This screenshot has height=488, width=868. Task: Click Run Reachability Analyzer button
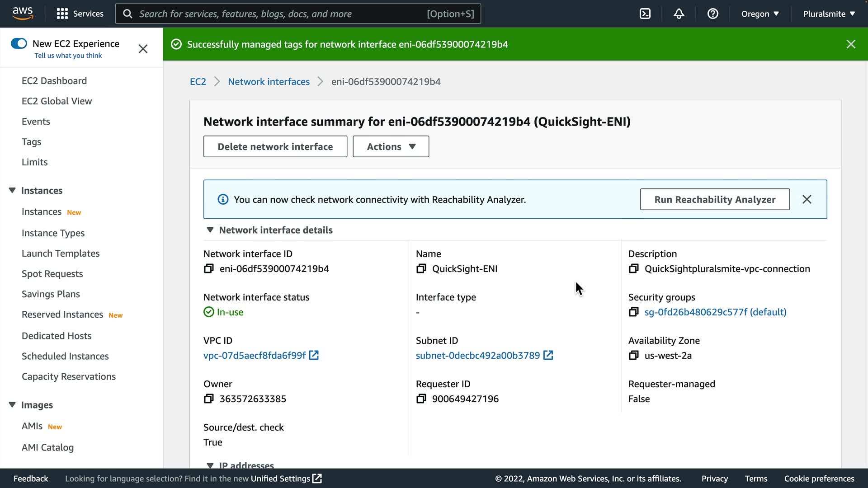click(x=714, y=199)
